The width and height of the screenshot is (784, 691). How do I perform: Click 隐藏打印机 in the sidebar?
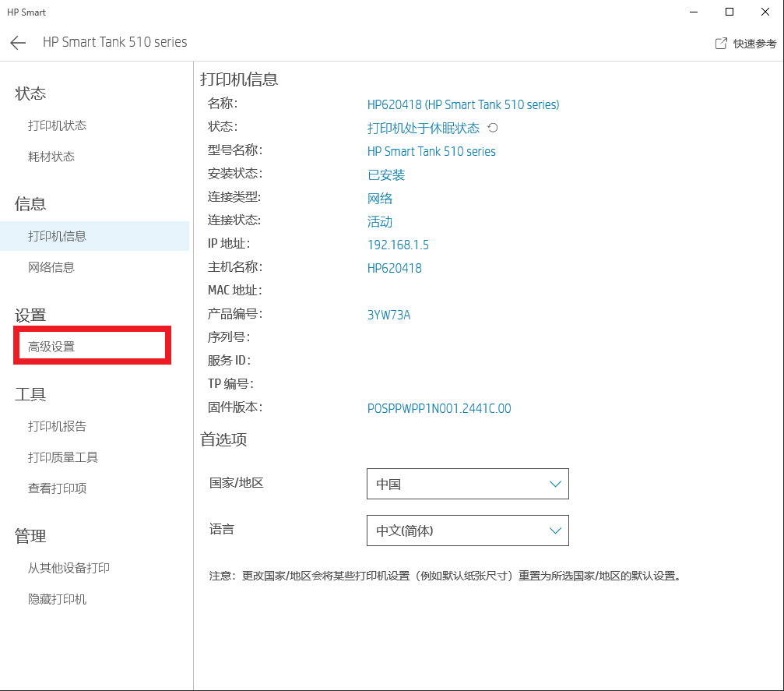point(57,599)
